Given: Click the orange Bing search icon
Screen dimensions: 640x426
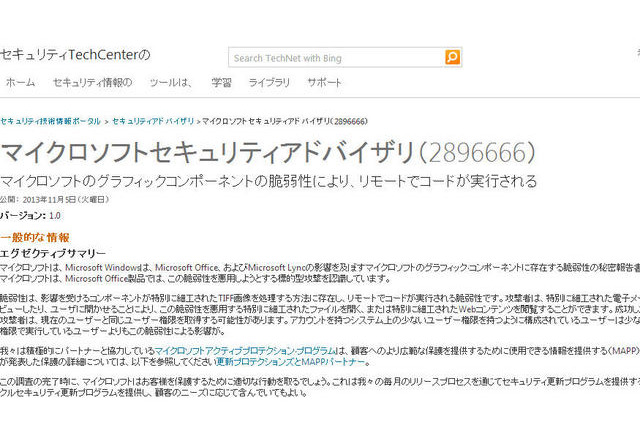Looking at the screenshot, I should tap(452, 57).
